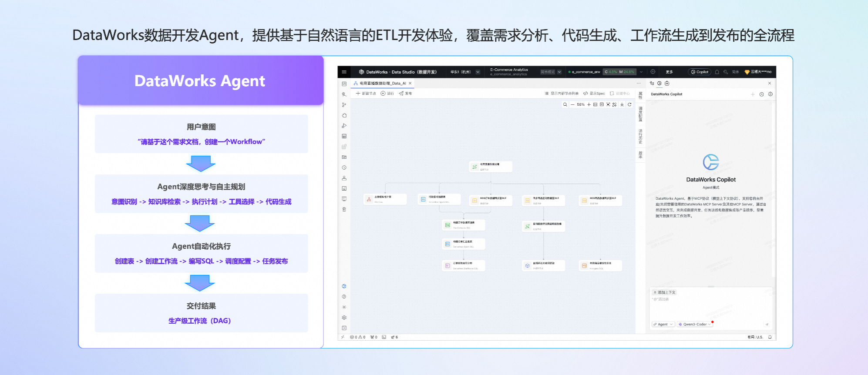Image resolution: width=868 pixels, height=375 pixels.
Task: Select the workflow root node on canvas
Action: [491, 167]
